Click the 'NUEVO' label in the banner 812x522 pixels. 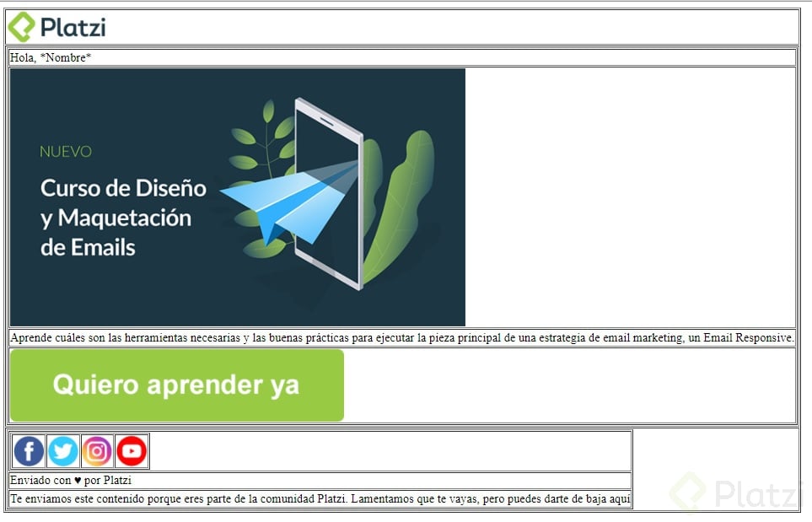click(x=67, y=152)
